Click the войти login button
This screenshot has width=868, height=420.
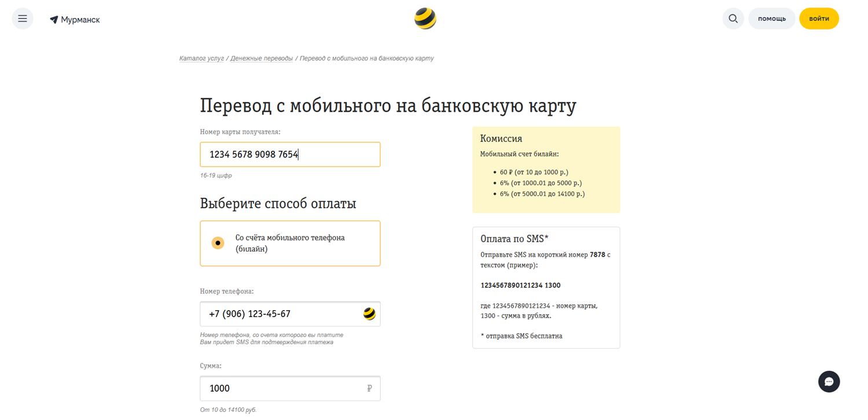pos(819,19)
